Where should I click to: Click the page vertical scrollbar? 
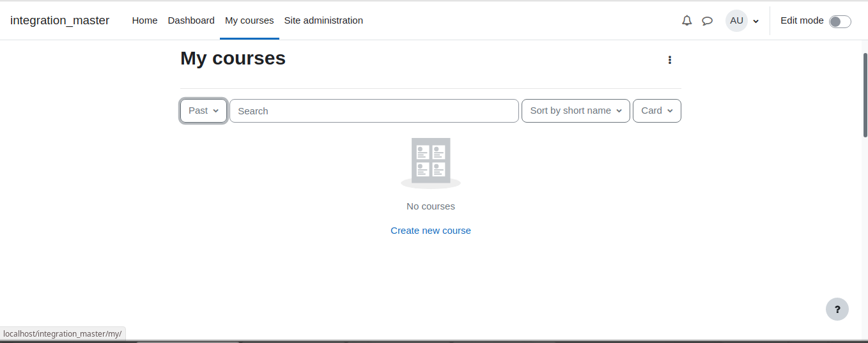click(865, 95)
